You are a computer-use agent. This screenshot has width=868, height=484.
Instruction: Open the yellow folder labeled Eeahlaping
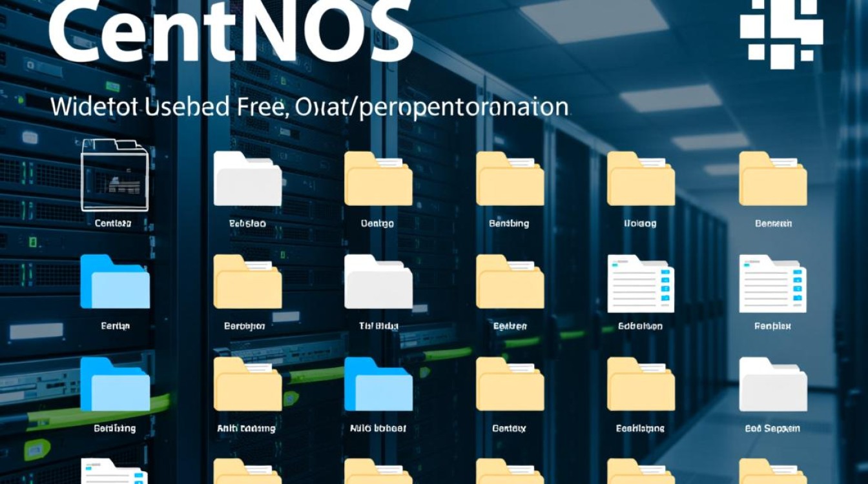(641, 384)
